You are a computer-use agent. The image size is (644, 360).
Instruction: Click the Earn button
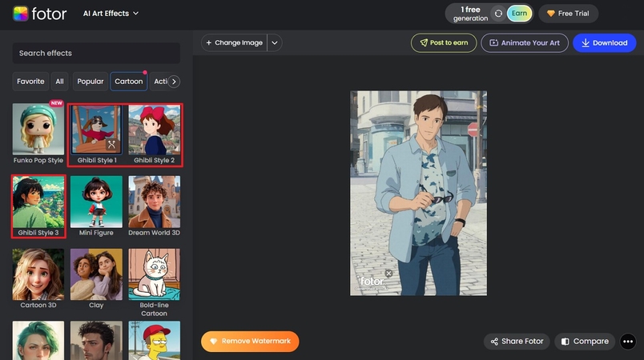pyautogui.click(x=519, y=14)
